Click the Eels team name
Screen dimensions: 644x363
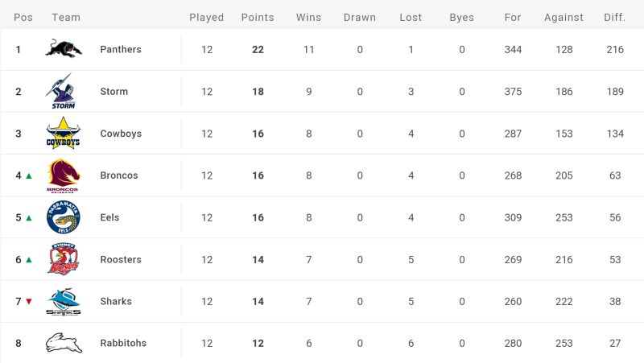point(109,217)
